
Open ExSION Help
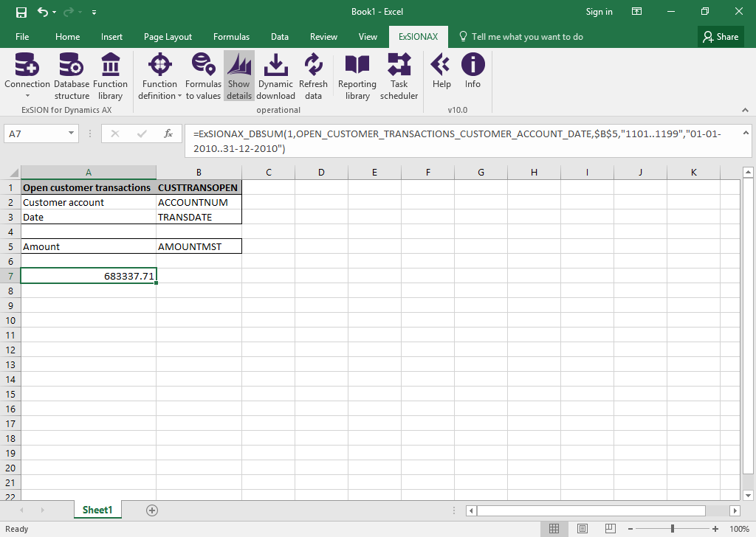tap(441, 72)
